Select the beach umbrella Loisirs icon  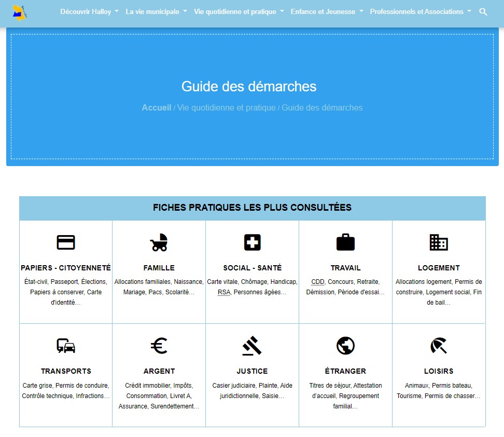(439, 346)
